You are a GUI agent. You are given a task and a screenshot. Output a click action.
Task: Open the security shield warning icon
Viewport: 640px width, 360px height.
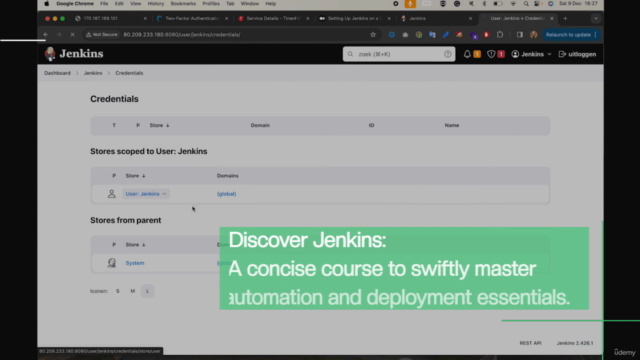491,54
